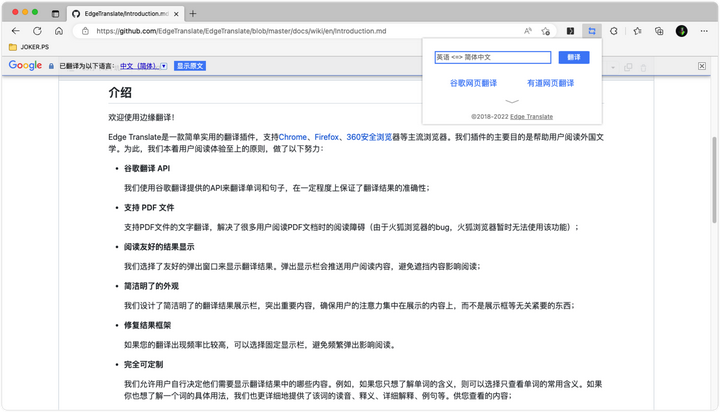Focus the 英语 <=> 简体中文 input field
Viewport: 720px width, 412px height.
point(493,57)
